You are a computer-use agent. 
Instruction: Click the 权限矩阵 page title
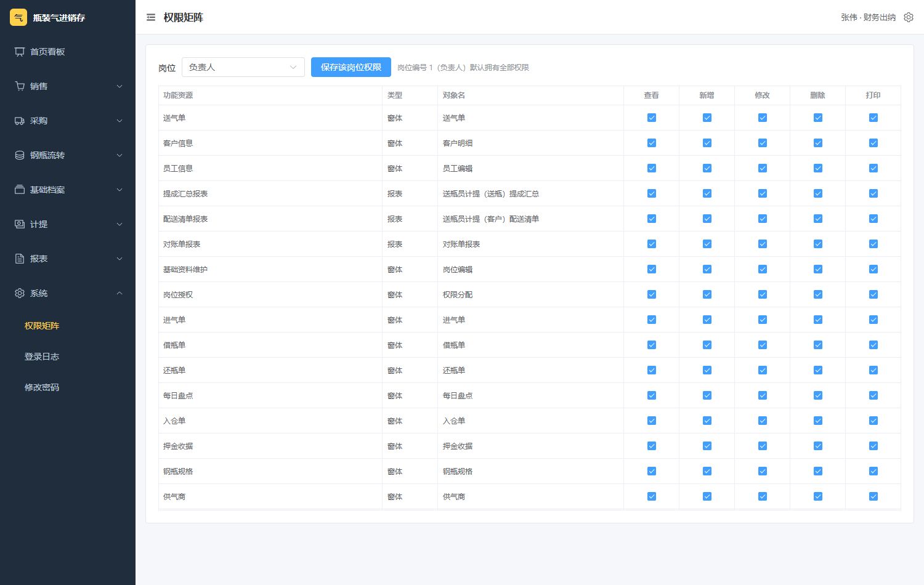click(x=183, y=18)
